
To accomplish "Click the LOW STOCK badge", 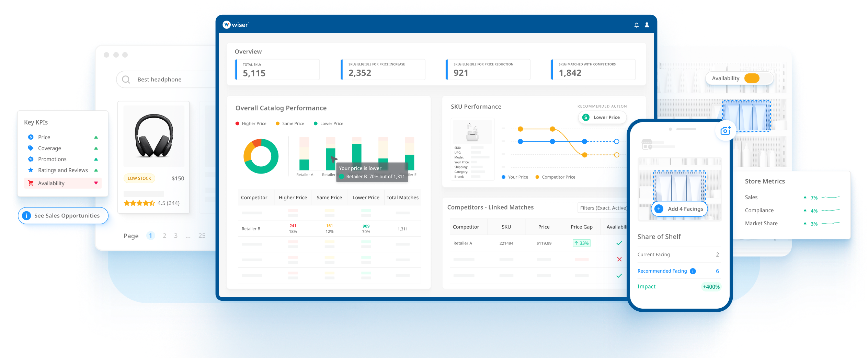I will pyautogui.click(x=139, y=178).
